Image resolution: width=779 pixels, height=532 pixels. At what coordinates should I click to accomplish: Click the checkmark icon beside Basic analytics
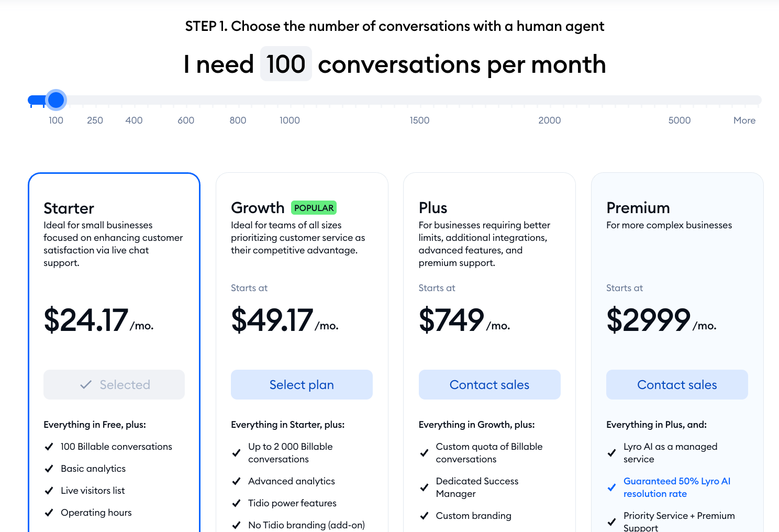(49, 469)
